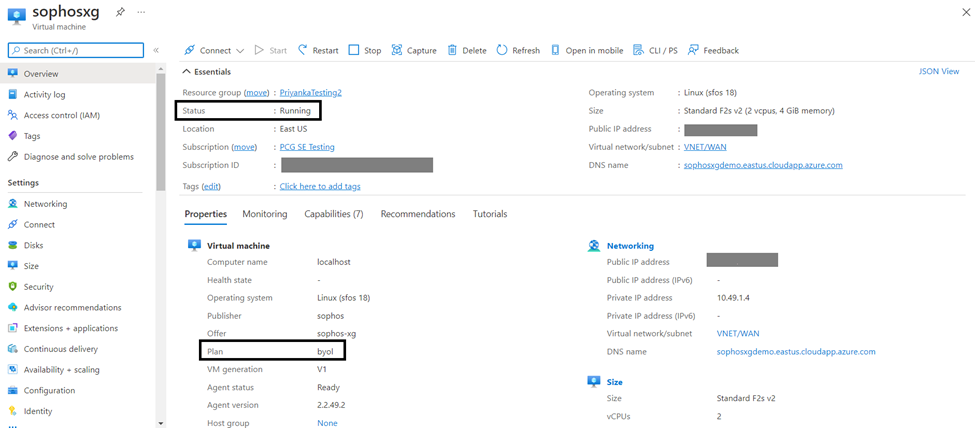Image resolution: width=975 pixels, height=428 pixels.
Task: Click the Networking globe icon in Properties
Action: point(594,246)
